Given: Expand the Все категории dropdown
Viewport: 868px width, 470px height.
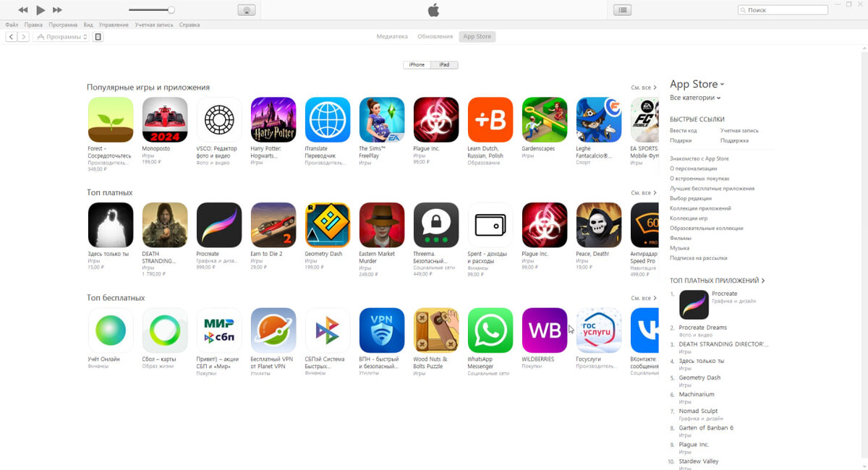Looking at the screenshot, I should point(695,98).
